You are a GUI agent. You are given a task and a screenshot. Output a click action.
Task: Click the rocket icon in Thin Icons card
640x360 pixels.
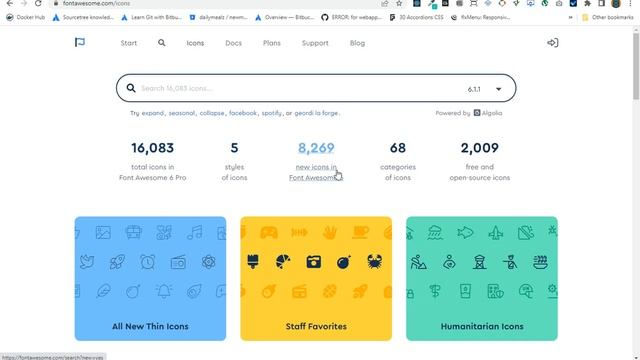[118, 262]
